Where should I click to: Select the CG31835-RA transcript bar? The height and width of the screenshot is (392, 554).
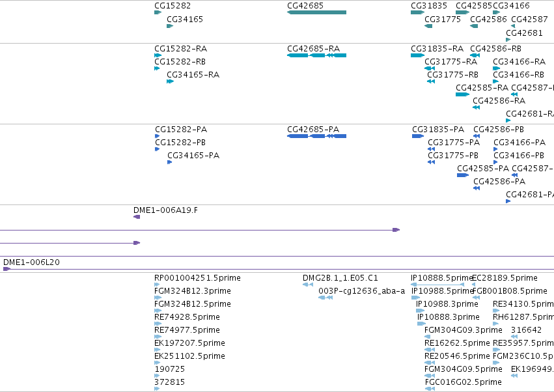click(x=417, y=55)
